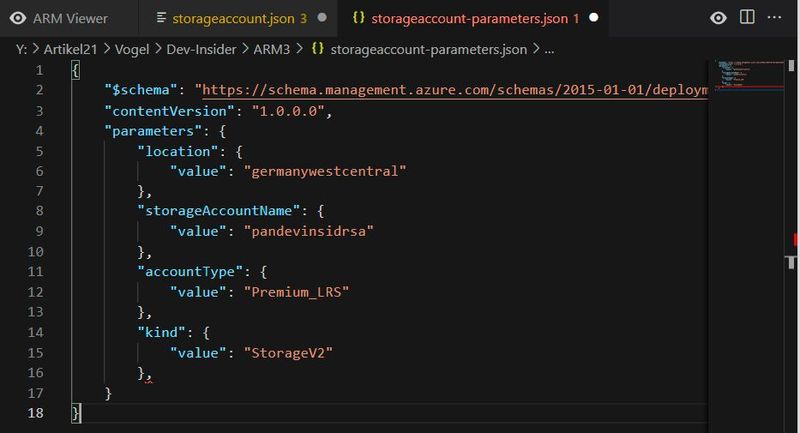800x433 pixels.
Task: Follow the schema.management.azure.com URL link
Action: click(455, 90)
